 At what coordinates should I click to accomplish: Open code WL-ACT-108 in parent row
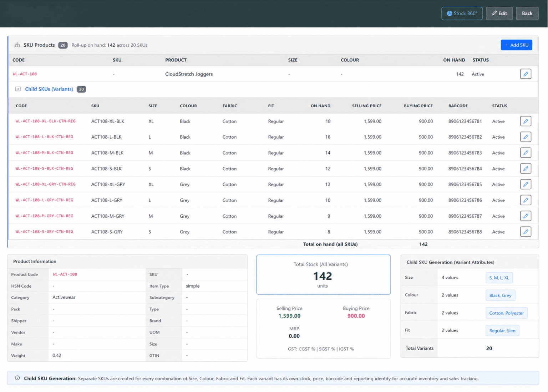(x=25, y=74)
